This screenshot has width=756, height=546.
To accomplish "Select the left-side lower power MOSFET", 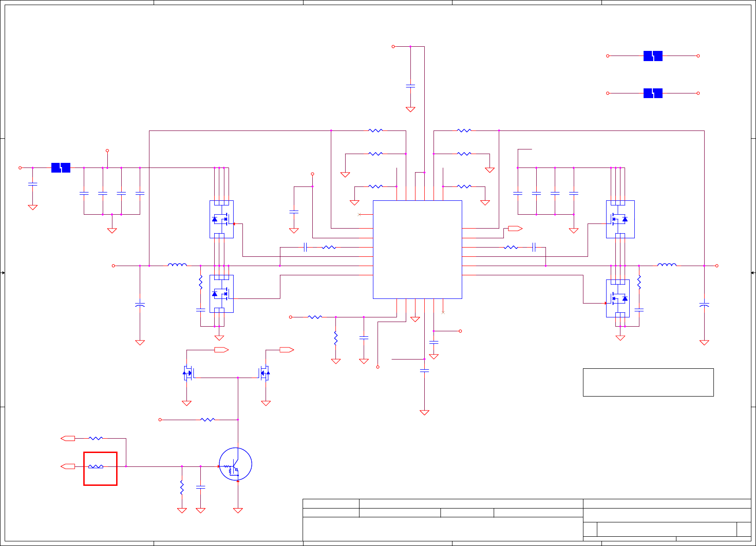I will (222, 294).
